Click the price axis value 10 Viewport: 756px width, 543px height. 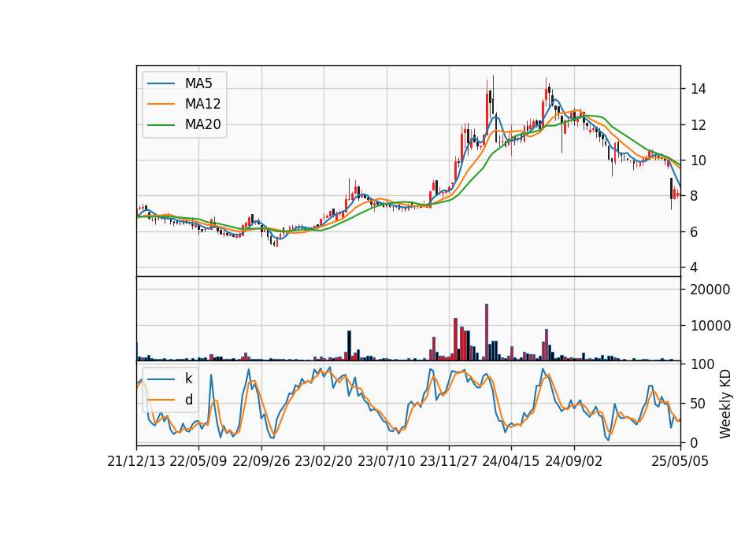coord(699,161)
